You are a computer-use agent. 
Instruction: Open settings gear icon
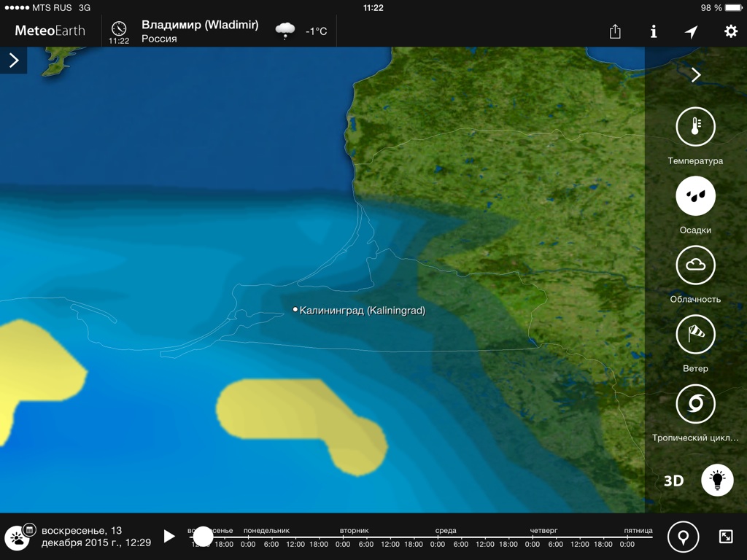(730, 31)
